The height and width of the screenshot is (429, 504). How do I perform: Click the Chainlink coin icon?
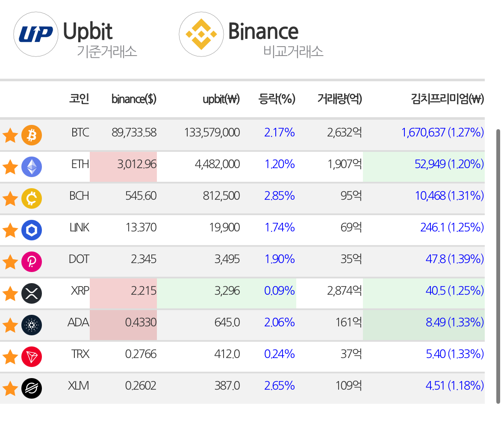(32, 230)
